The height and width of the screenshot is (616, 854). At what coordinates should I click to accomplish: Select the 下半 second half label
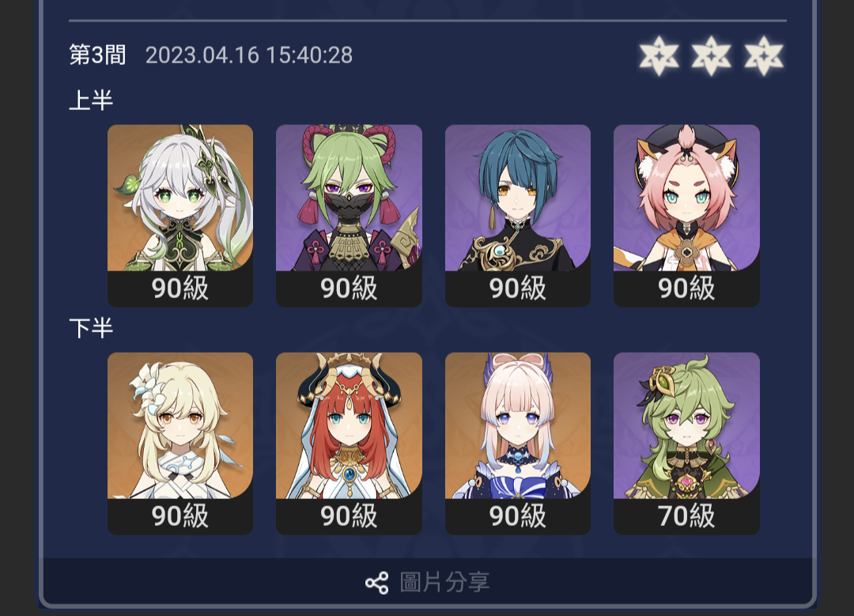coord(91,328)
